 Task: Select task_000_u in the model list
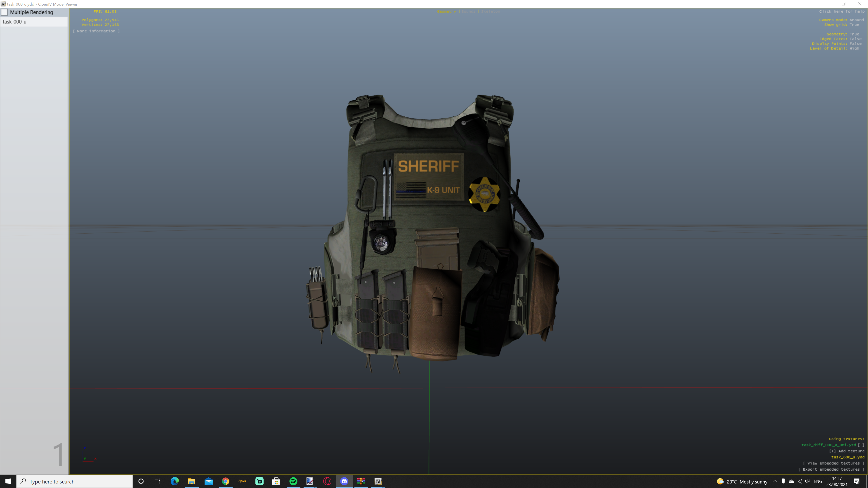tap(14, 22)
